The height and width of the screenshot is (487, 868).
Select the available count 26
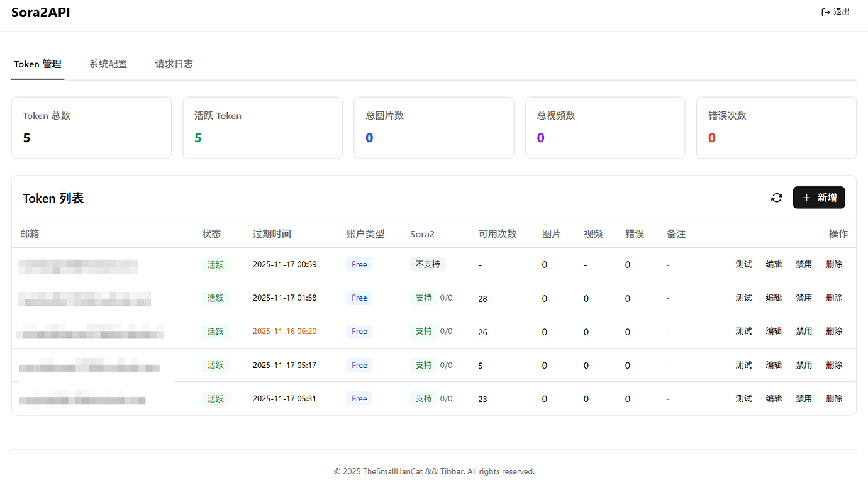[x=483, y=332]
